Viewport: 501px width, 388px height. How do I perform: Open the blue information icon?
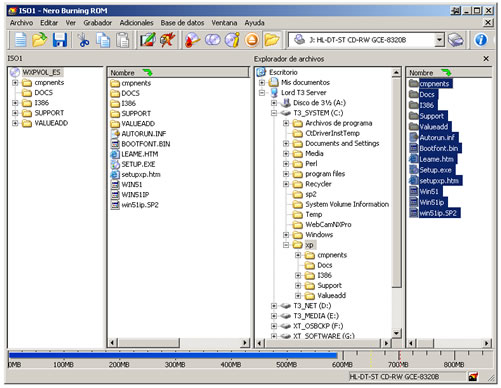(480, 40)
